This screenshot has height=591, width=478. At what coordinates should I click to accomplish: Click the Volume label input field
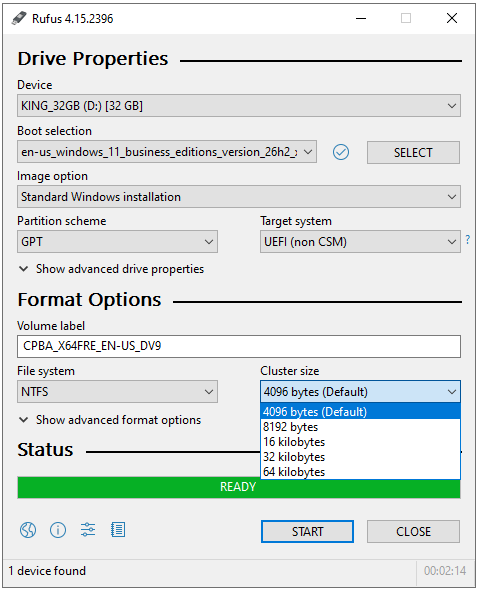pos(239,346)
